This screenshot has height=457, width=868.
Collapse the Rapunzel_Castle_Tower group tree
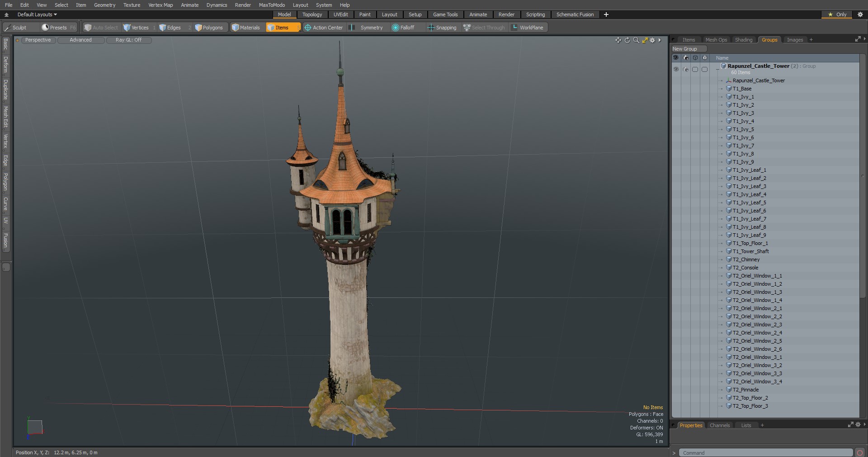(x=718, y=69)
